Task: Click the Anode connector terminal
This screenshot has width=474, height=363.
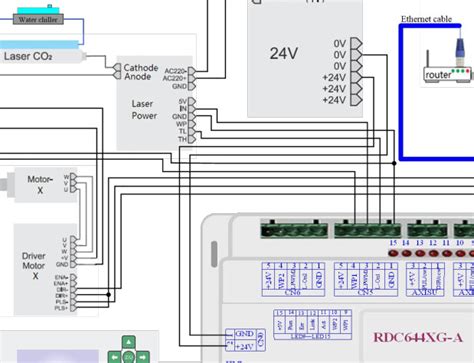Action: 117,76
